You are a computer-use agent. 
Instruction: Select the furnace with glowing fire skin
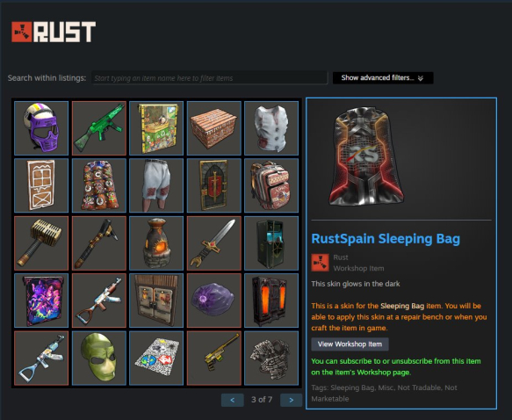click(x=156, y=243)
